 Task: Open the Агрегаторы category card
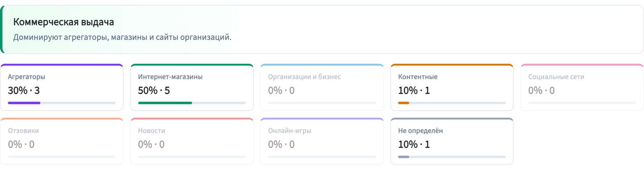coord(62,87)
